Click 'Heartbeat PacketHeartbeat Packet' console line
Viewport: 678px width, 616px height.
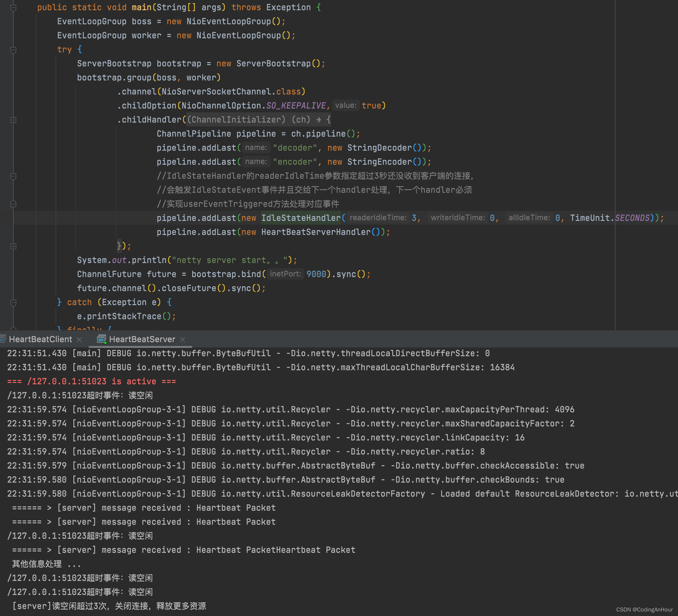pyautogui.click(x=184, y=550)
